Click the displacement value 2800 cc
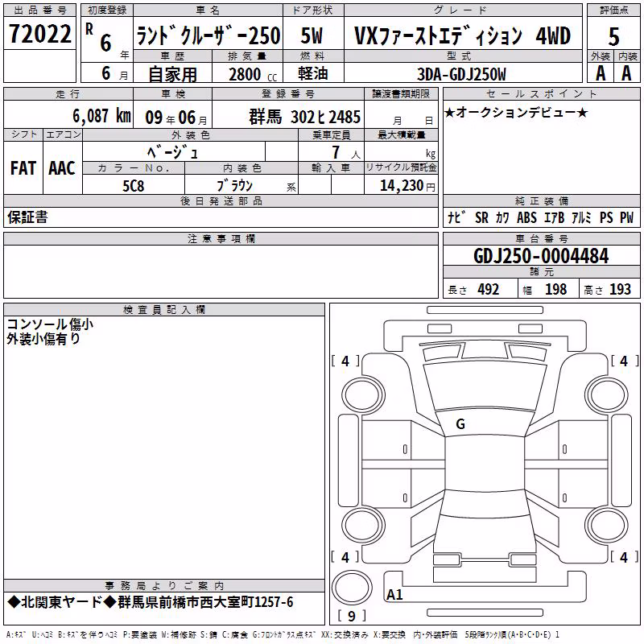The image size is (644, 644). pyautogui.click(x=253, y=74)
